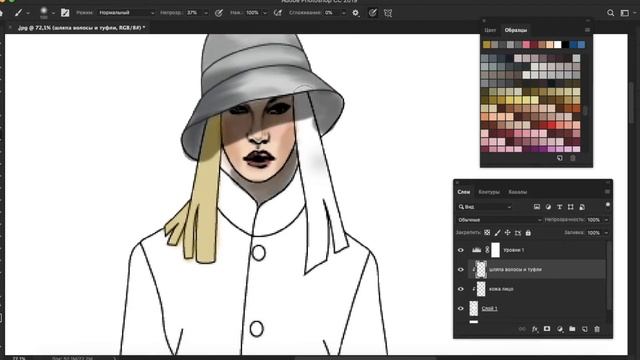Screen dimensions: 640x360
Task: Click the smoothing options gear icon
Action: (356, 13)
